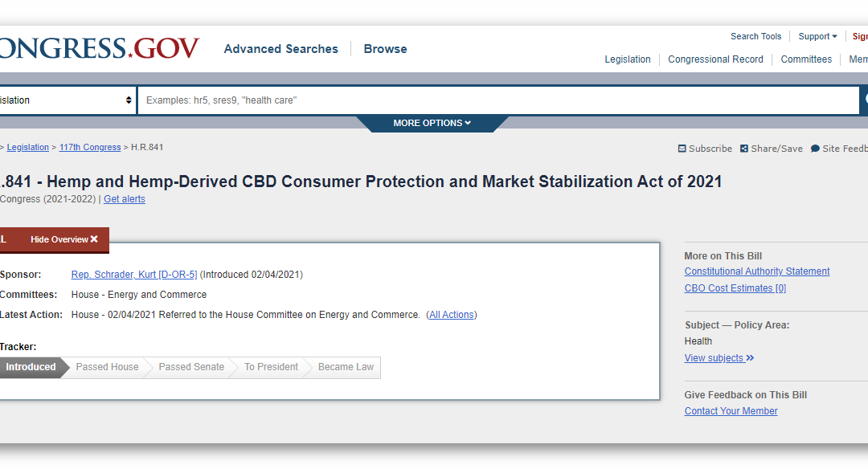Open the Support dropdown menu
The width and height of the screenshot is (868, 469).
click(x=817, y=36)
